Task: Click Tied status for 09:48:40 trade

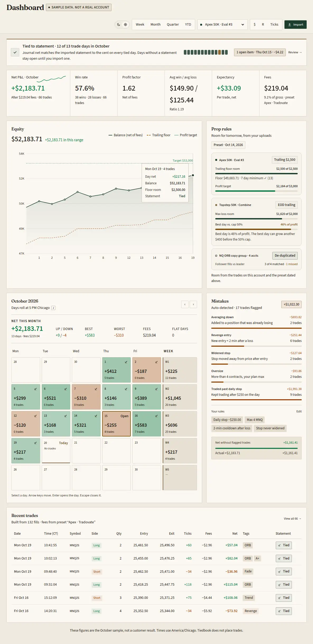Action: [284, 571]
